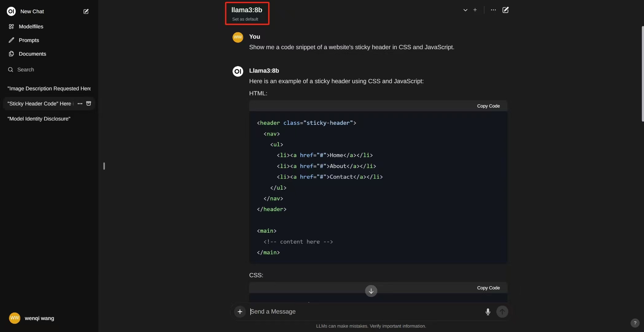This screenshot has width=644, height=332.
Task: Click the user prompt about sticky header
Action: [x=352, y=47]
